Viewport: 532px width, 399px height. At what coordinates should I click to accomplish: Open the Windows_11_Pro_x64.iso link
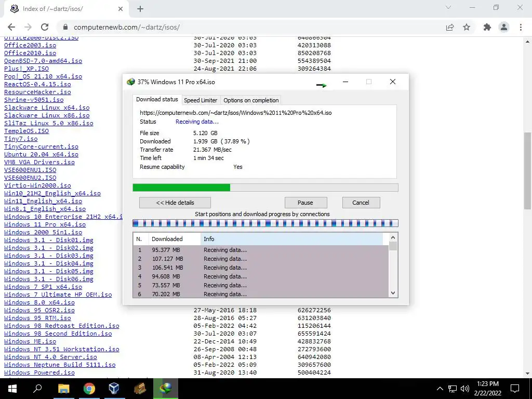pos(45,224)
